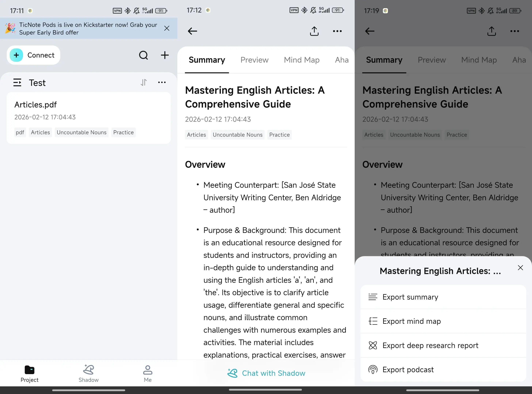
Task: Select Export podcast option
Action: (408, 370)
